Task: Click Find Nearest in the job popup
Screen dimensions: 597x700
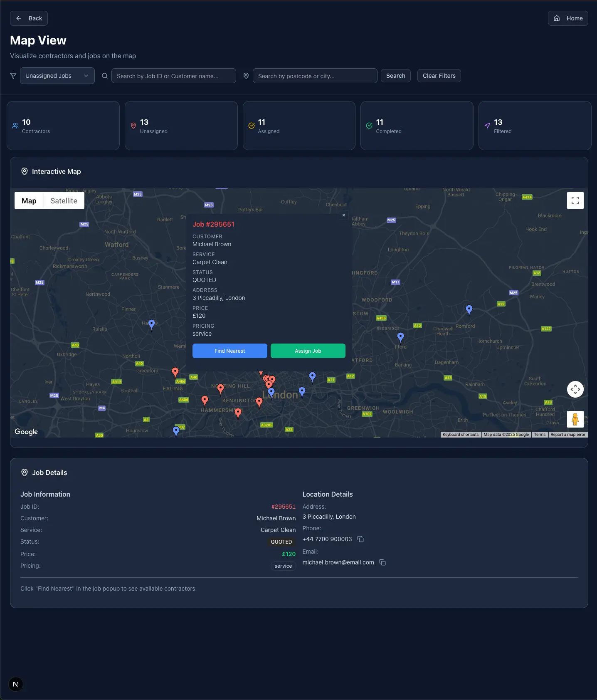Action: [x=230, y=351]
